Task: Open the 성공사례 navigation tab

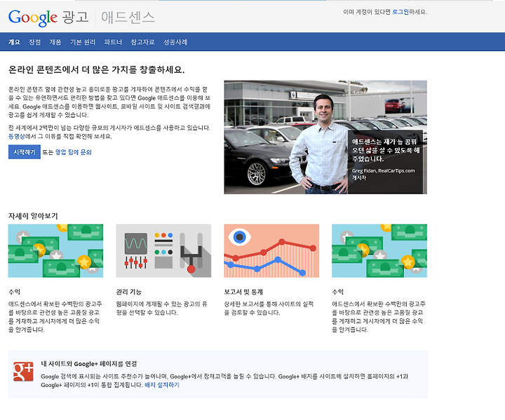Action: click(x=175, y=42)
